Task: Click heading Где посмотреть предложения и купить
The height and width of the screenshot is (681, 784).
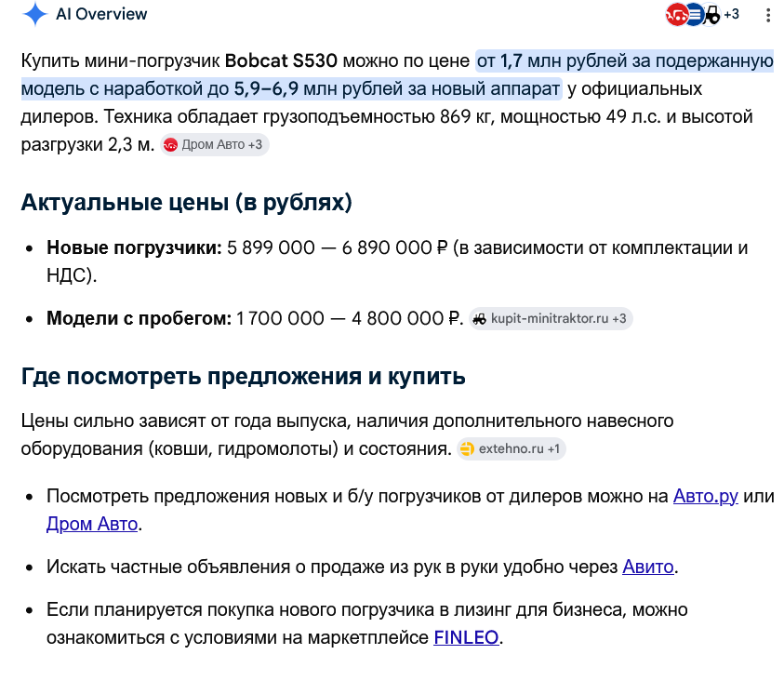Action: pos(243,376)
